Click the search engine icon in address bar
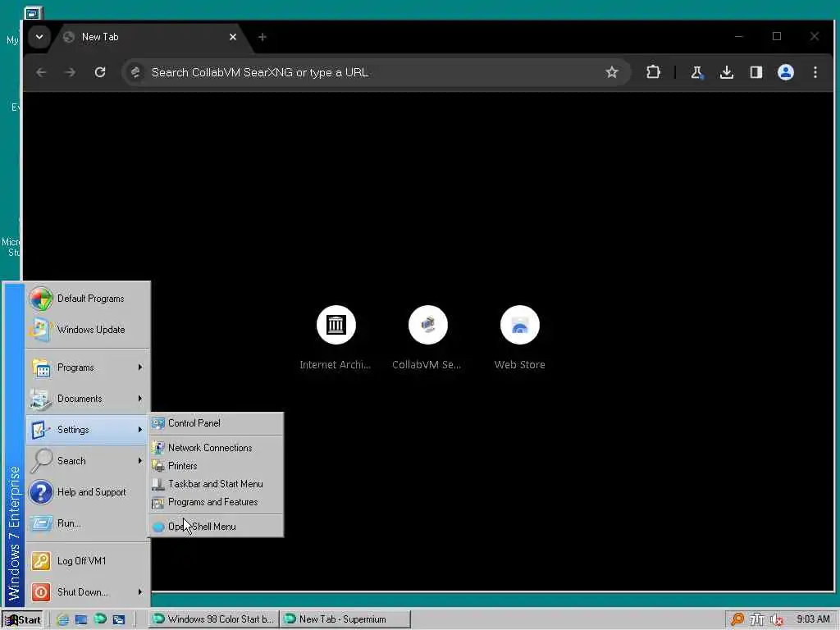Screen dimensions: 840x630 (x=135, y=72)
